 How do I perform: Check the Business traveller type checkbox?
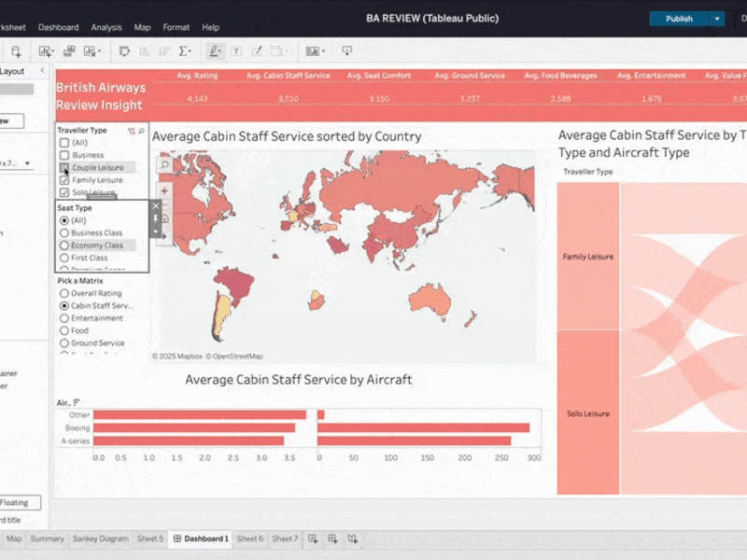click(64, 155)
